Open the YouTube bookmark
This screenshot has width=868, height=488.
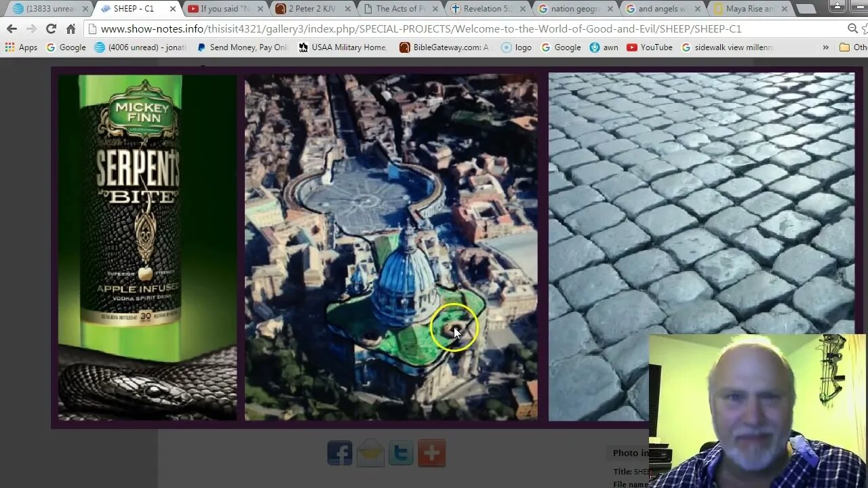(x=650, y=47)
